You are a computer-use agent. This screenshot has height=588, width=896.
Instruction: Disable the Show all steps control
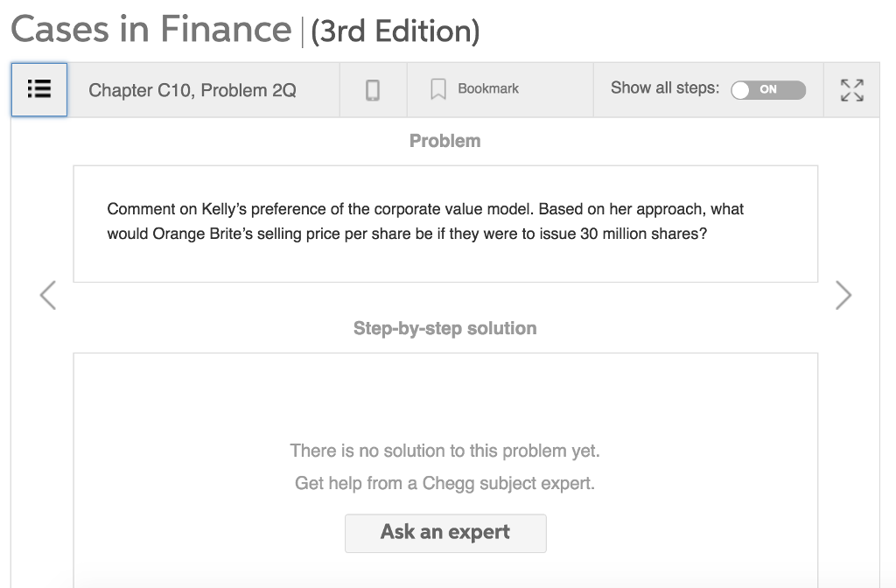pos(767,89)
